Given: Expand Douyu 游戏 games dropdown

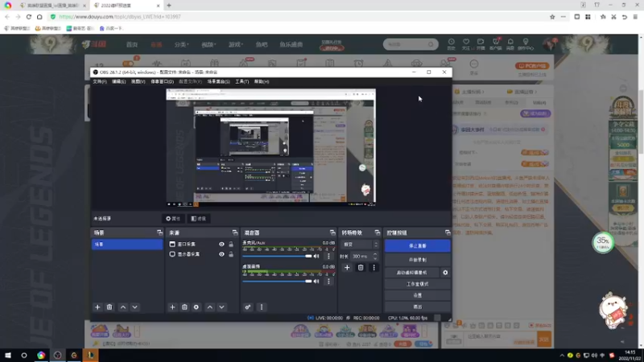Looking at the screenshot, I should 236,44.
